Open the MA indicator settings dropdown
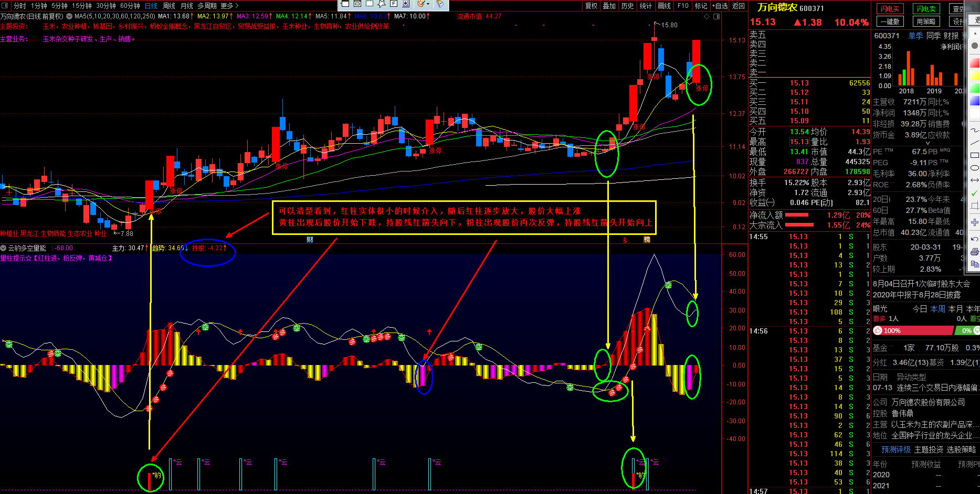This screenshot has width=980, height=494. 69,16
